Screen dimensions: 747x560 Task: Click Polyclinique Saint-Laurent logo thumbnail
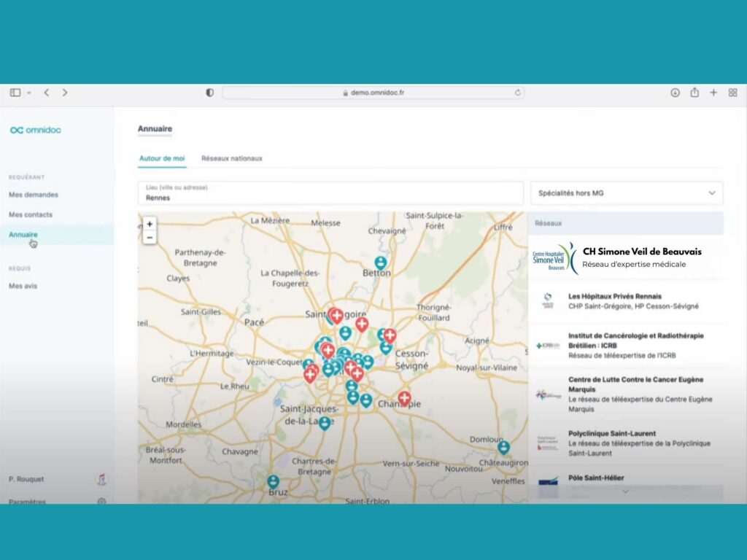[548, 443]
